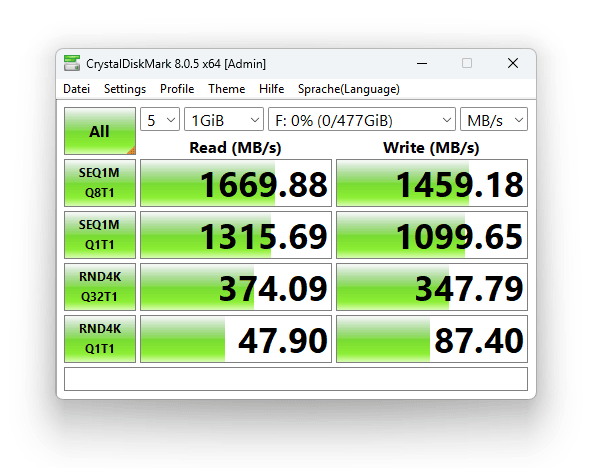The image size is (607, 468).
Task: Run the RND4K Q32T1 test
Action: pyautogui.click(x=99, y=287)
